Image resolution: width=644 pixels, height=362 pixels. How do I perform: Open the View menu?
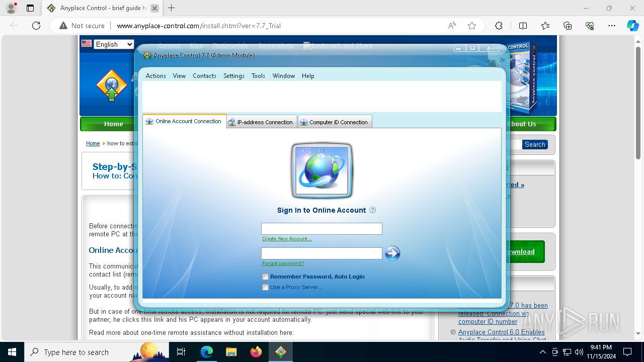point(179,76)
